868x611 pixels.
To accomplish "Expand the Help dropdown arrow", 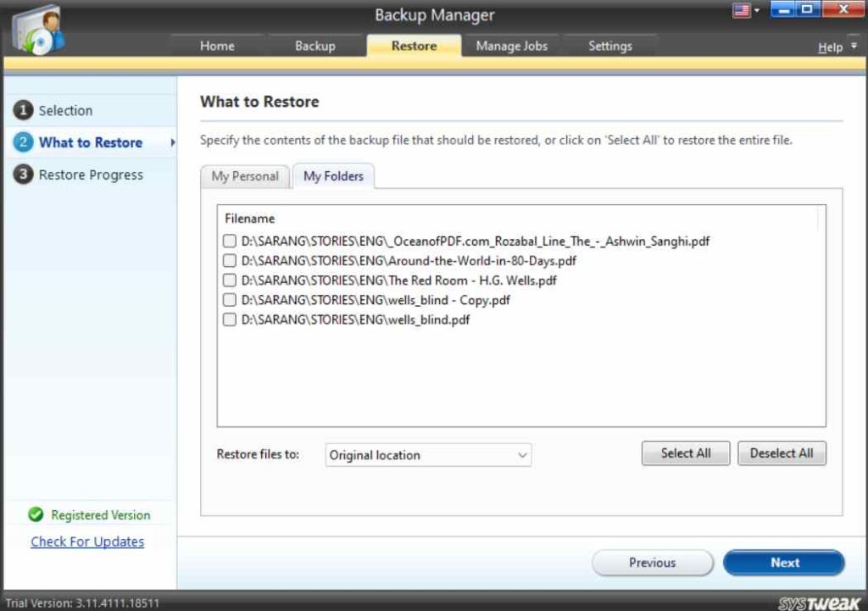I will tap(854, 46).
